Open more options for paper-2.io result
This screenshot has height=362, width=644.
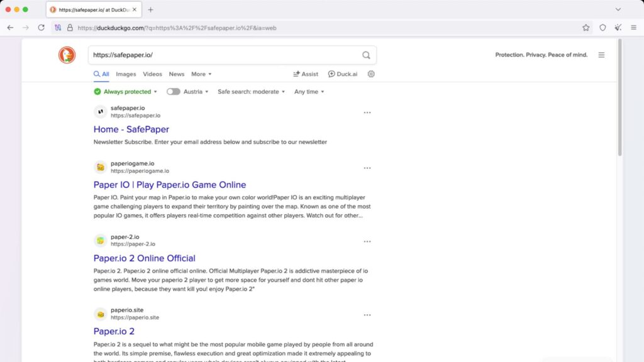pos(367,241)
